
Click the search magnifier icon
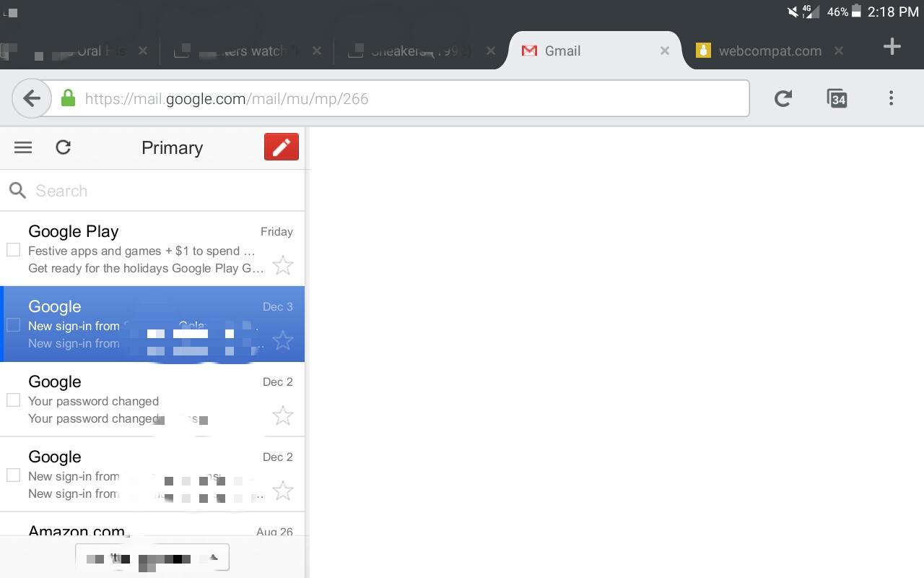click(x=17, y=191)
